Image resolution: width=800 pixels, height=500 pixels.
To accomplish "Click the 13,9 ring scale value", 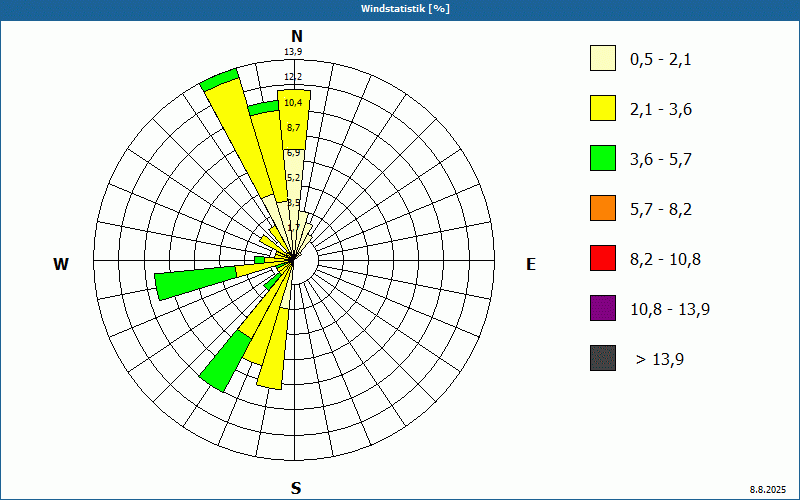I will click(293, 52).
